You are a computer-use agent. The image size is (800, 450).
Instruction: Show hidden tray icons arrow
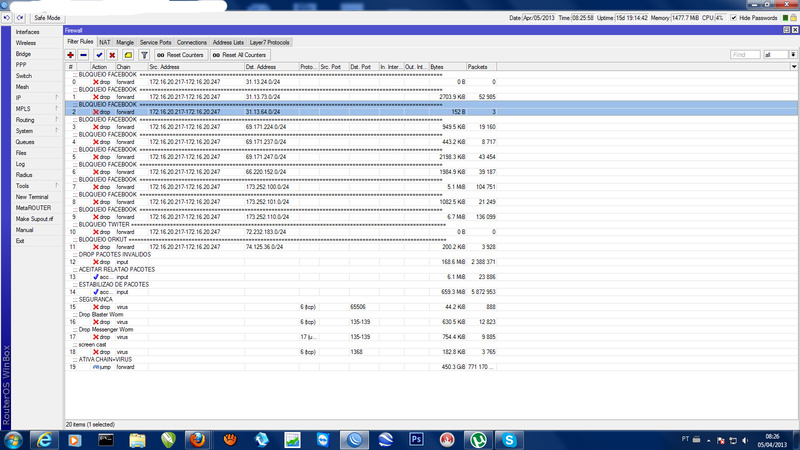[x=709, y=440]
